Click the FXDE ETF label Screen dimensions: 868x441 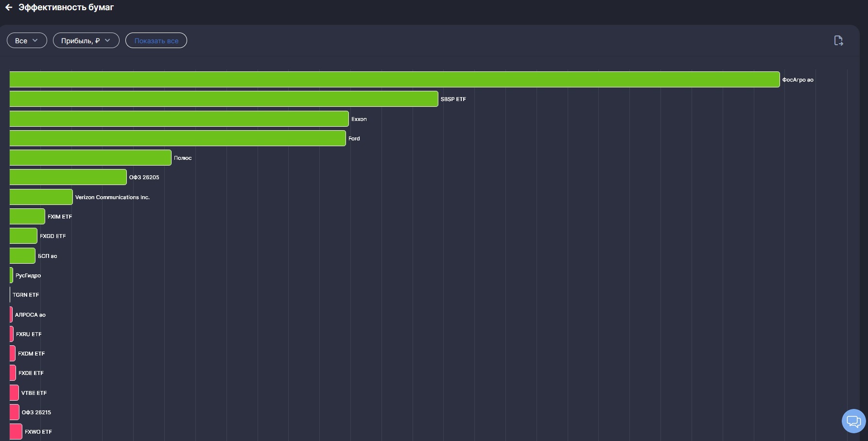click(x=31, y=373)
